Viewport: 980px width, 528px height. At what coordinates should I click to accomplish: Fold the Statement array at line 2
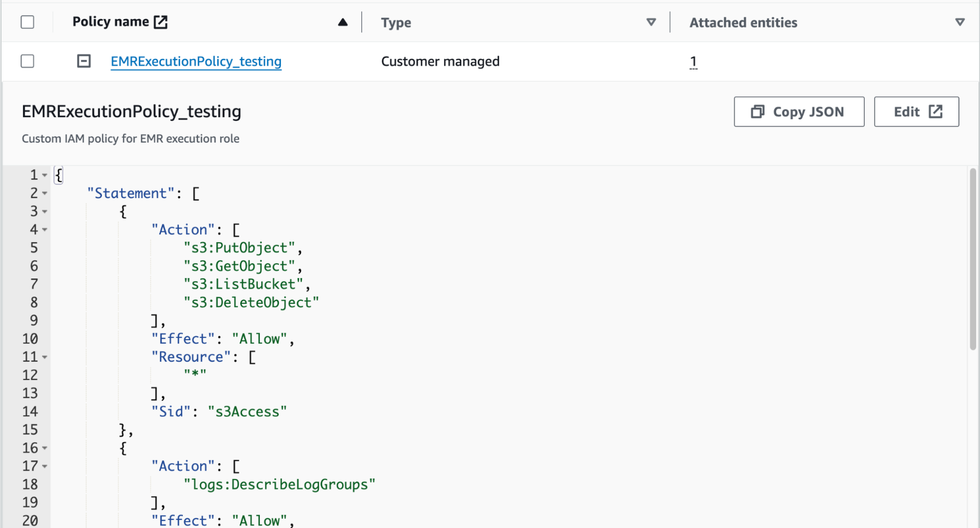pyautogui.click(x=45, y=193)
